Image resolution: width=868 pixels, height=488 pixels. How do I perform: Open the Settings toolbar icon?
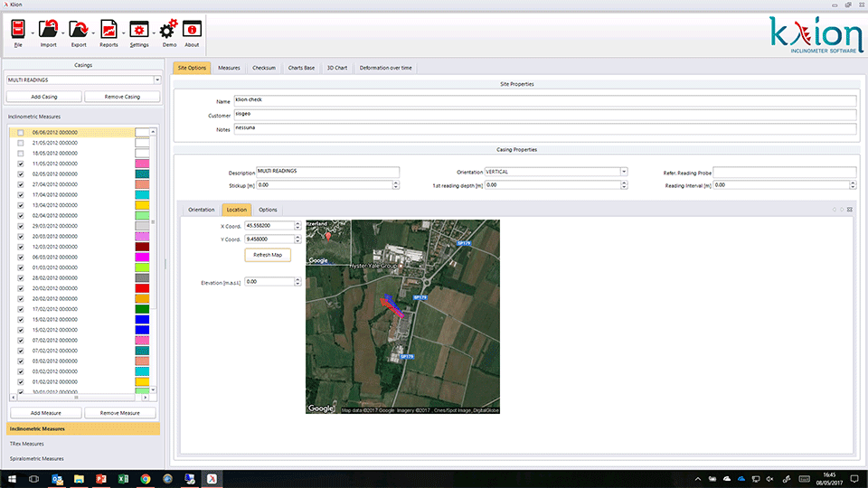click(x=138, y=32)
